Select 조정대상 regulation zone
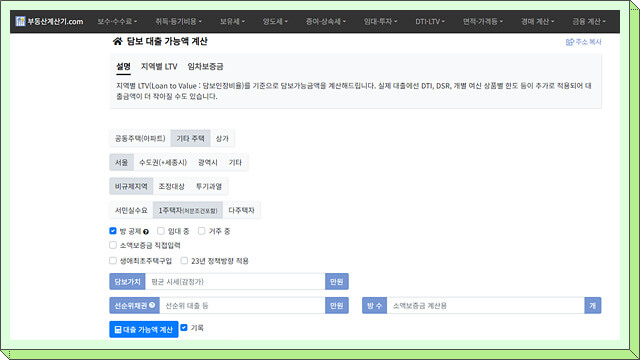640x360 pixels. click(171, 186)
